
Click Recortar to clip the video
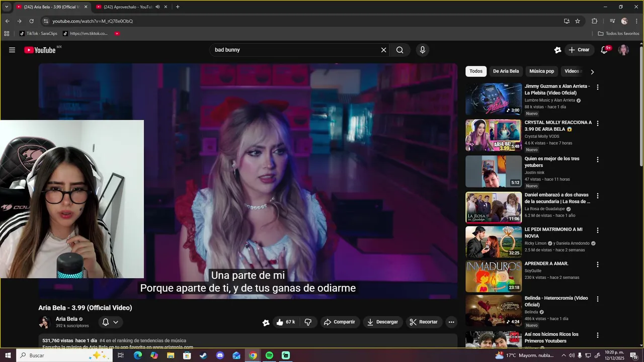pos(424,322)
